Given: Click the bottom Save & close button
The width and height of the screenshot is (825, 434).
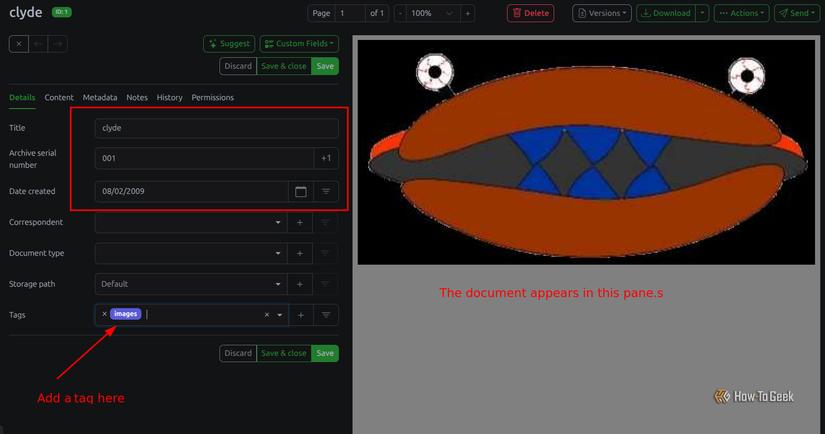Looking at the screenshot, I should click(x=284, y=354).
